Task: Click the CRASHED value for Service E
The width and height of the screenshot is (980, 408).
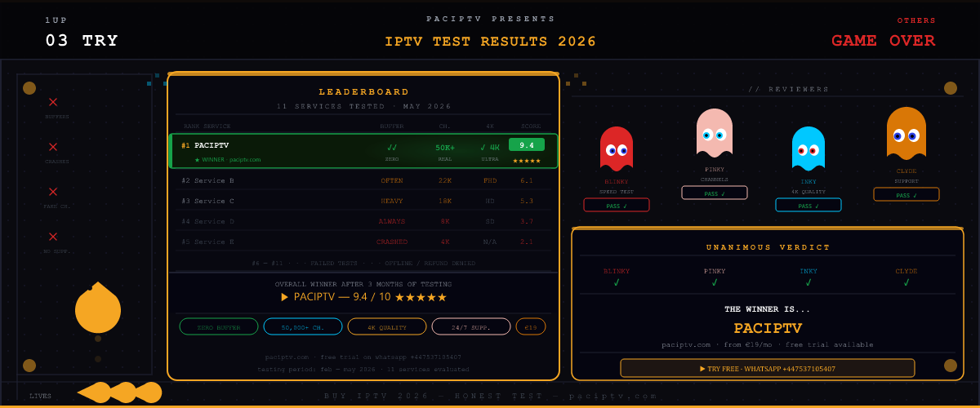Action: (x=392, y=242)
